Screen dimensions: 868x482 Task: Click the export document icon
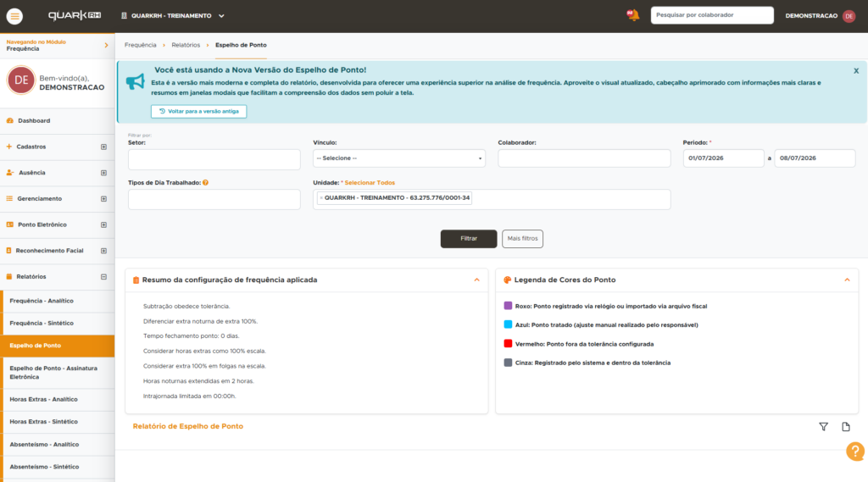[x=846, y=427]
